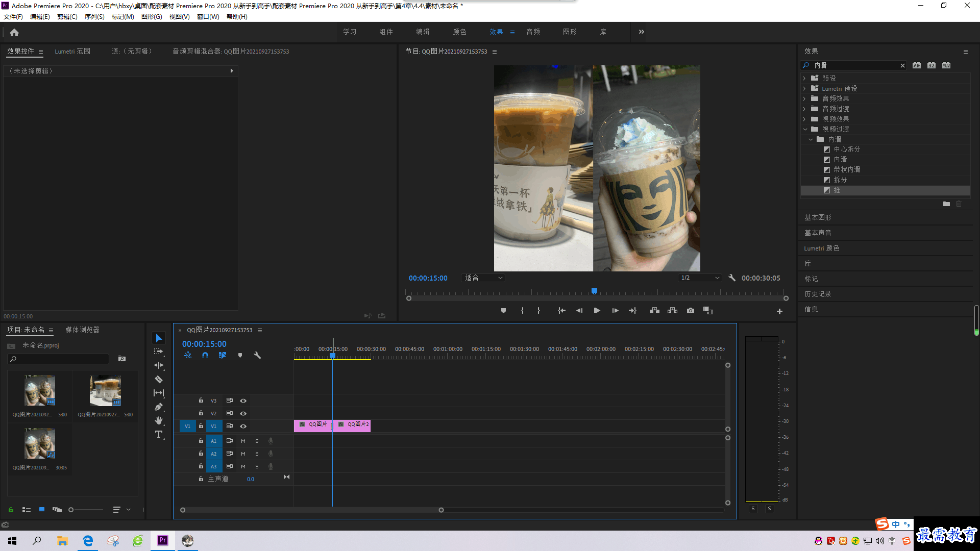The height and width of the screenshot is (551, 980).
Task: Click the Lift button
Action: tap(654, 311)
